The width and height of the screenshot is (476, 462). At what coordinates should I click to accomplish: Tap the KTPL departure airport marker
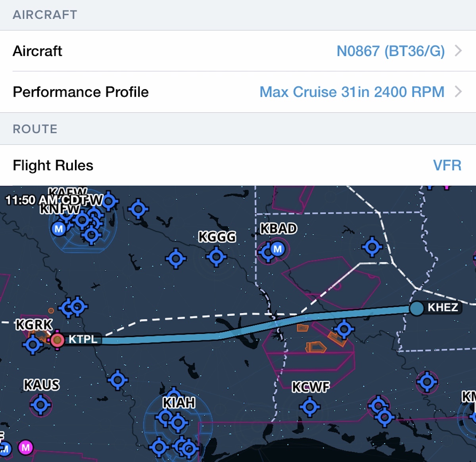pyautogui.click(x=57, y=340)
